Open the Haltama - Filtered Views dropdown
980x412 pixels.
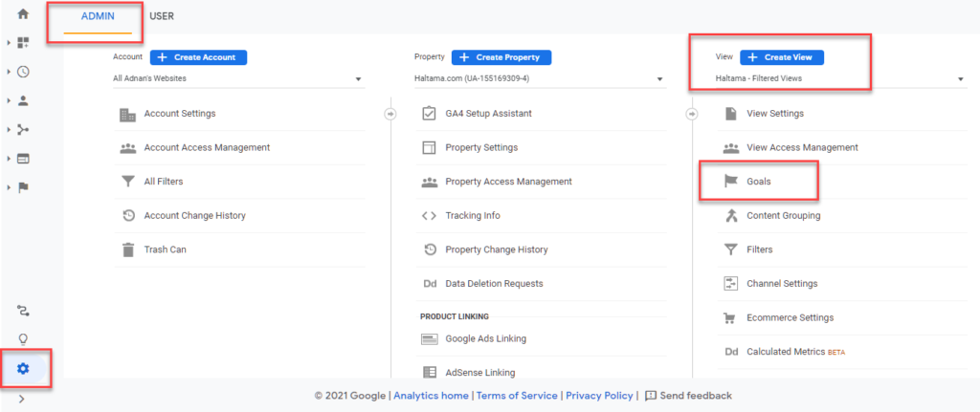[x=840, y=79]
